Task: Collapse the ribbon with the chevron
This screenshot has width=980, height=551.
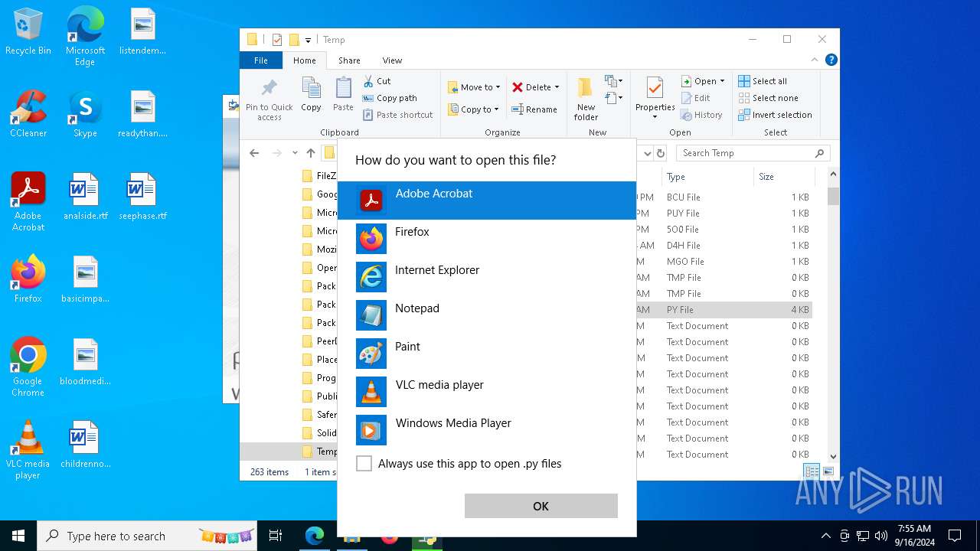Action: point(815,60)
